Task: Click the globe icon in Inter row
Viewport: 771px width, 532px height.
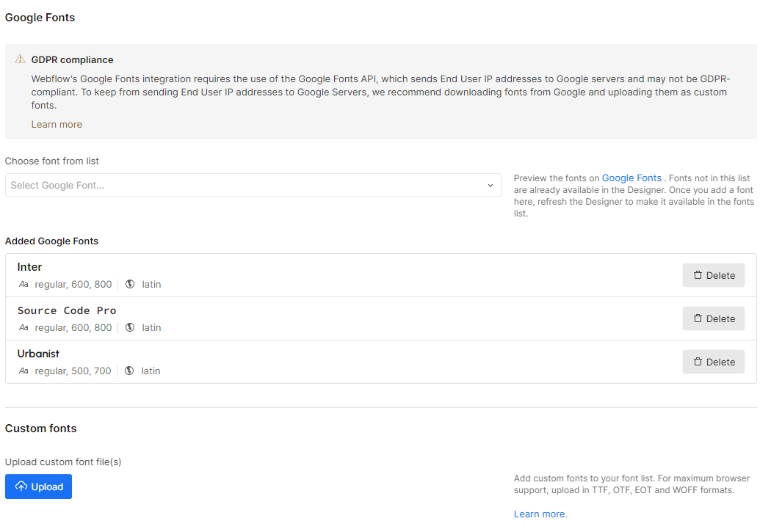Action: point(130,284)
